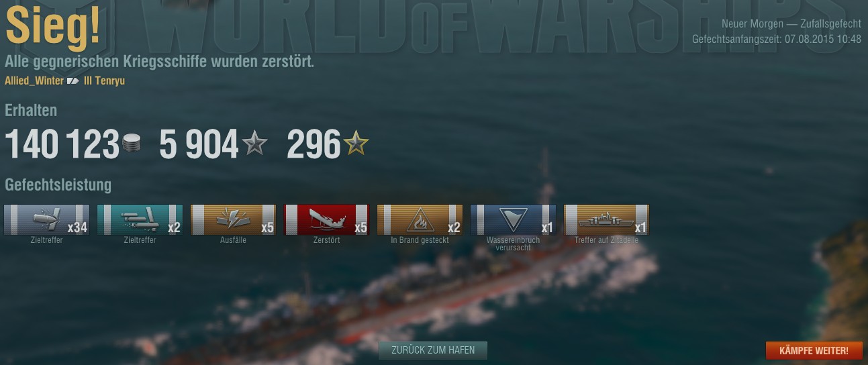
Task: Click the In Brand gesteckt fire ribbon
Action: [x=420, y=220]
